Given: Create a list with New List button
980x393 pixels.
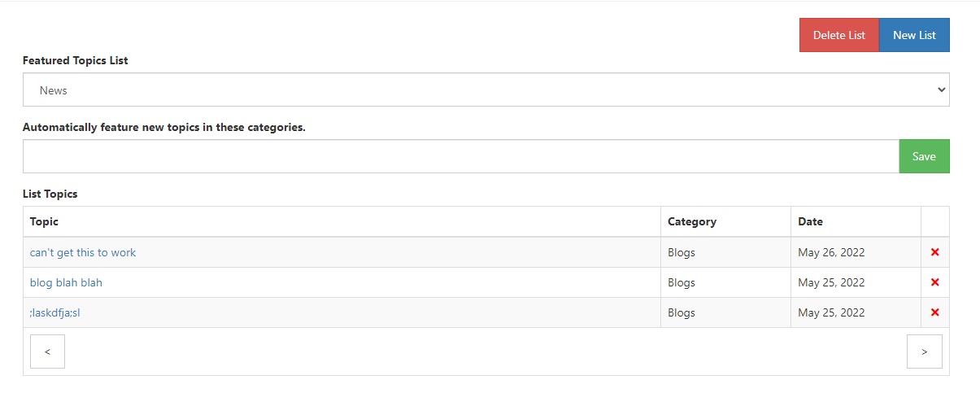Looking at the screenshot, I should tap(914, 35).
